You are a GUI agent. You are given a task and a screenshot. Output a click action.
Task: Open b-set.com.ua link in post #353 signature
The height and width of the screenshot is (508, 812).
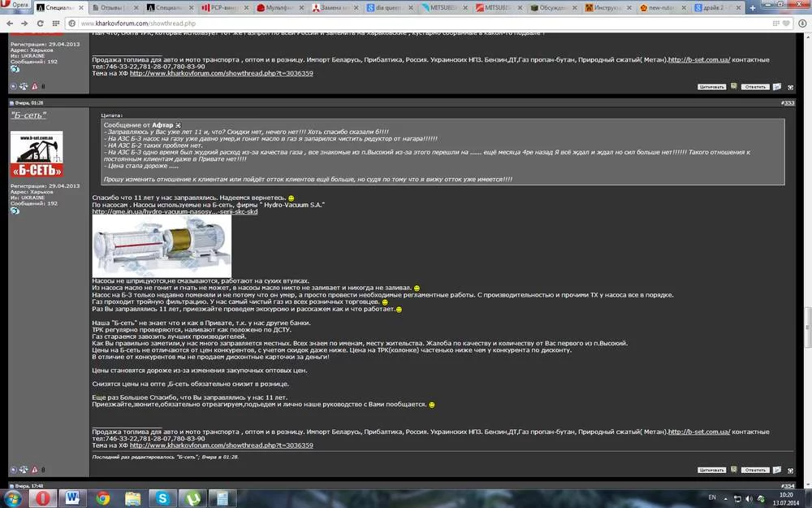[699, 432]
